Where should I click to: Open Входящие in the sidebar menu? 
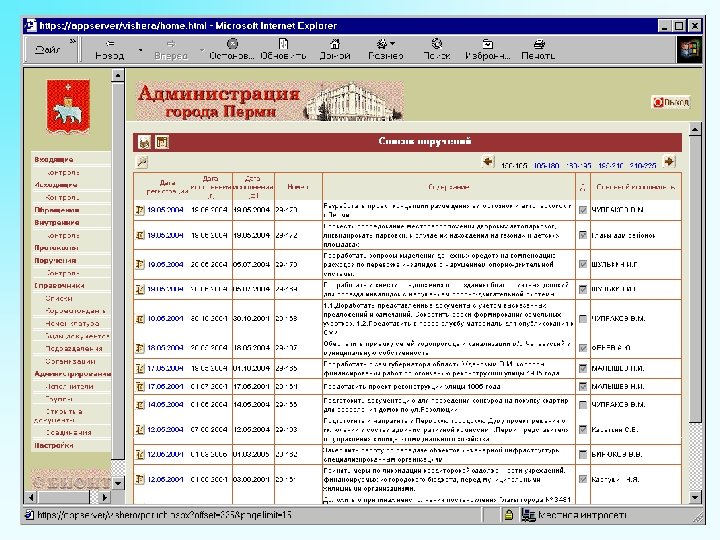54,159
